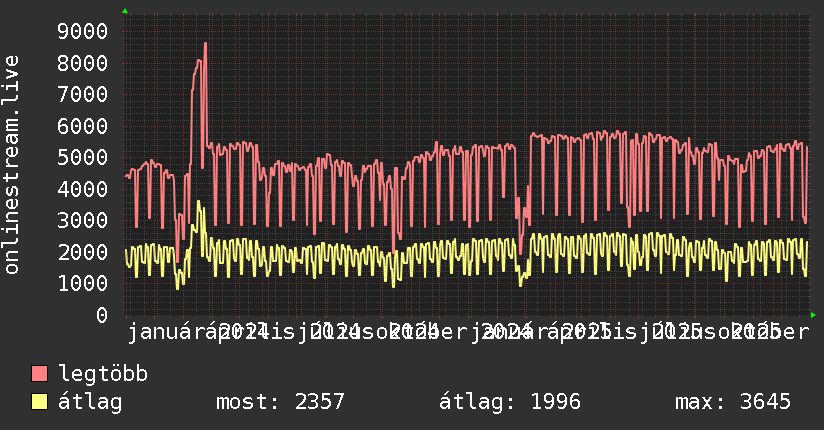Click the 7000 y-axis label
Image resolution: width=824 pixels, height=430 pixels.
(83, 95)
